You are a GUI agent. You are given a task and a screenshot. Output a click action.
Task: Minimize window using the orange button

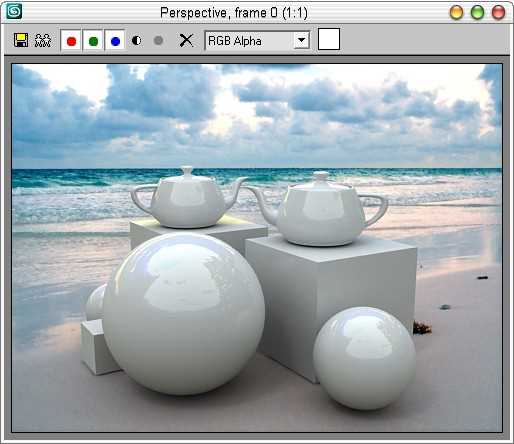(456, 13)
